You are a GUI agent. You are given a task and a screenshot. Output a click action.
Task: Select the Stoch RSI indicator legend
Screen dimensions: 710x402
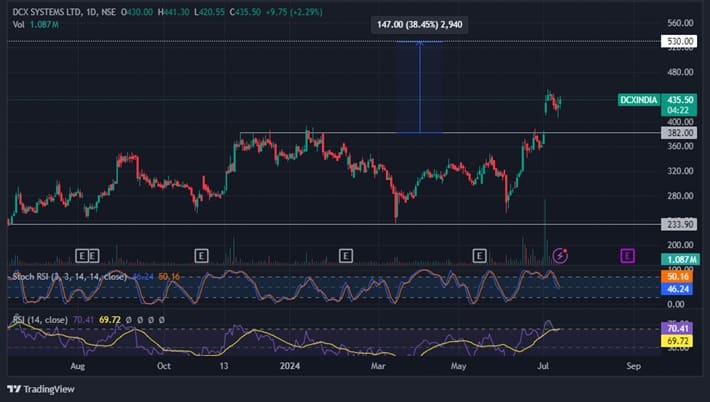(x=68, y=276)
